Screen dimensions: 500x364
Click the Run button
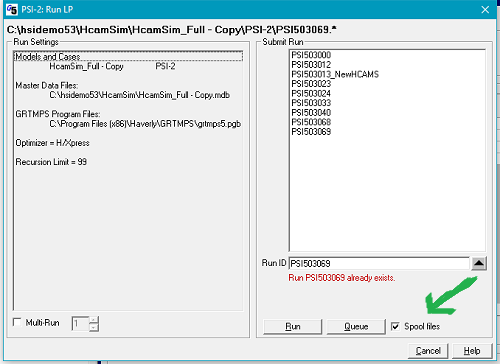pos(292,326)
